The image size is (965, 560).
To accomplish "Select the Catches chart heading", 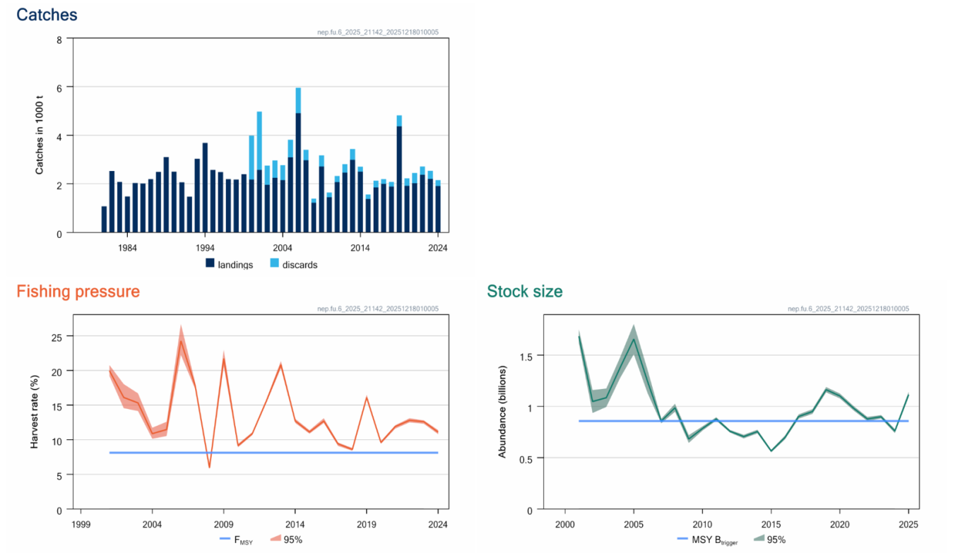I will [x=47, y=14].
